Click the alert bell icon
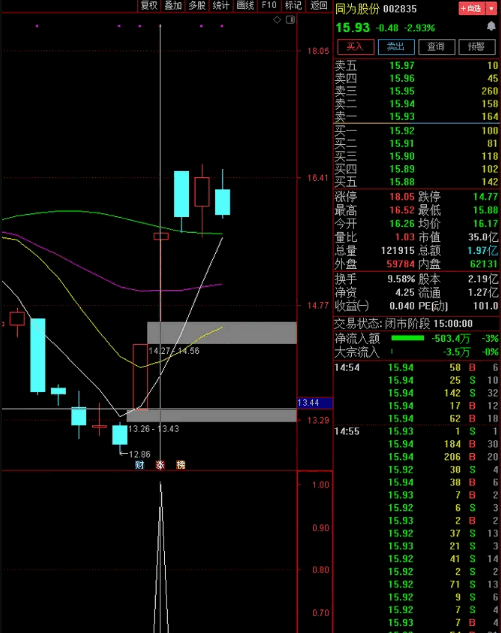 (x=491, y=27)
